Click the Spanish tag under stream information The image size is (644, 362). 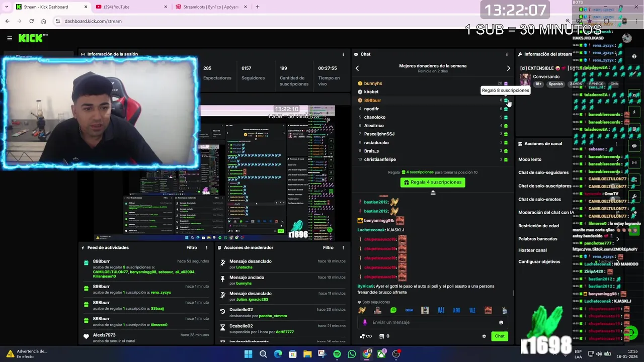pos(555,84)
